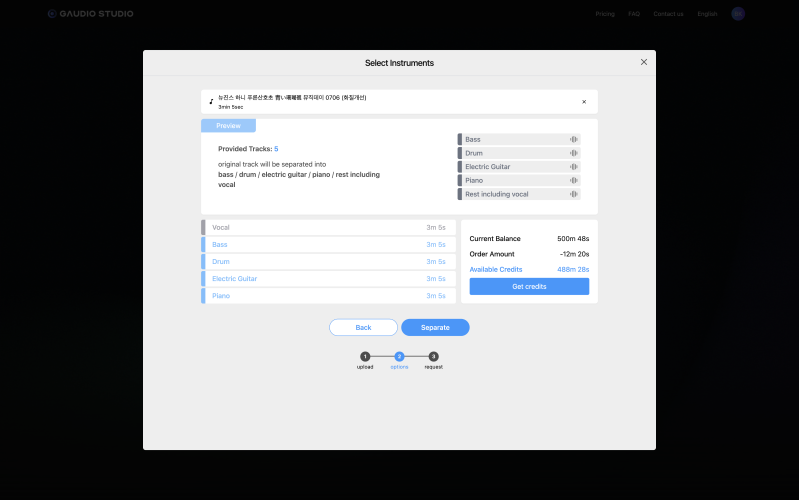
Task: Remove the uploaded audio file with its X
Action: (x=584, y=102)
